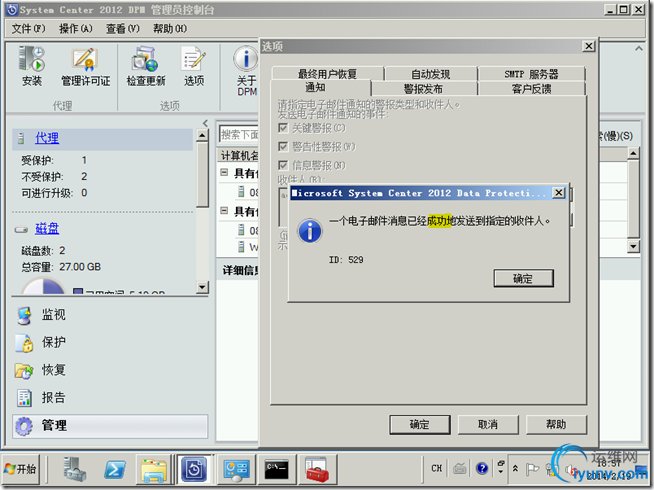Click the 计算机名 column header
The width and height of the screenshot is (654, 490).
click(x=238, y=156)
